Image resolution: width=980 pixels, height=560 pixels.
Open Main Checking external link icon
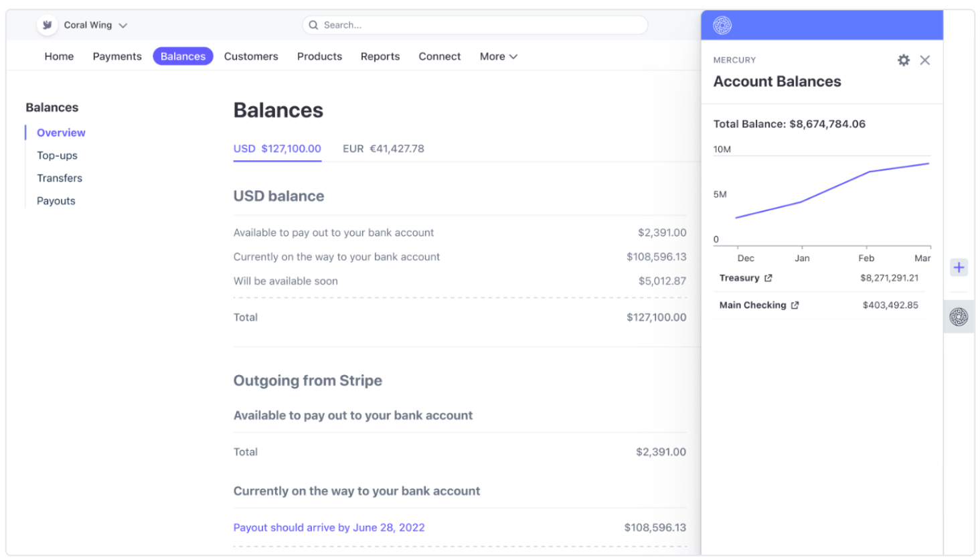(x=795, y=305)
